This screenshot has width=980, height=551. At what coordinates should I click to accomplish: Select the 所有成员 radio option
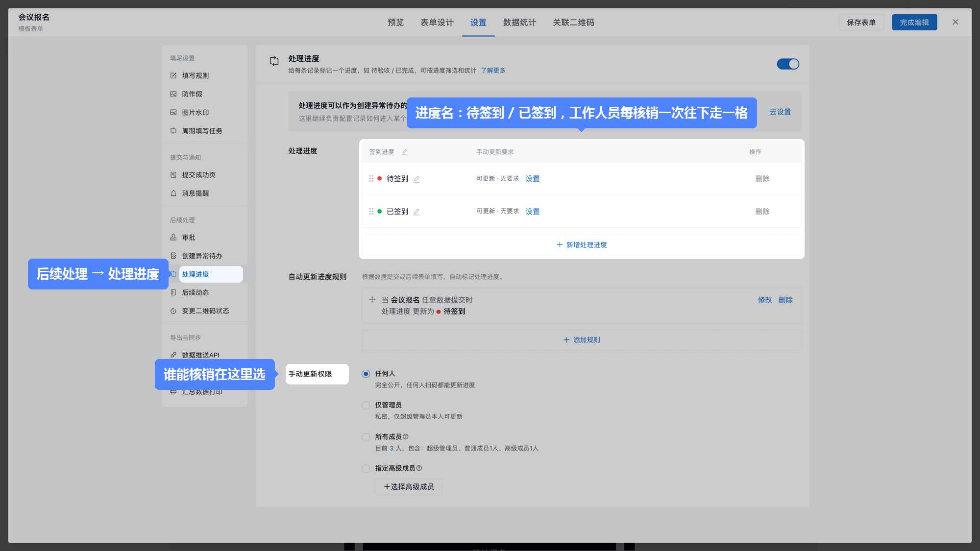tap(366, 437)
